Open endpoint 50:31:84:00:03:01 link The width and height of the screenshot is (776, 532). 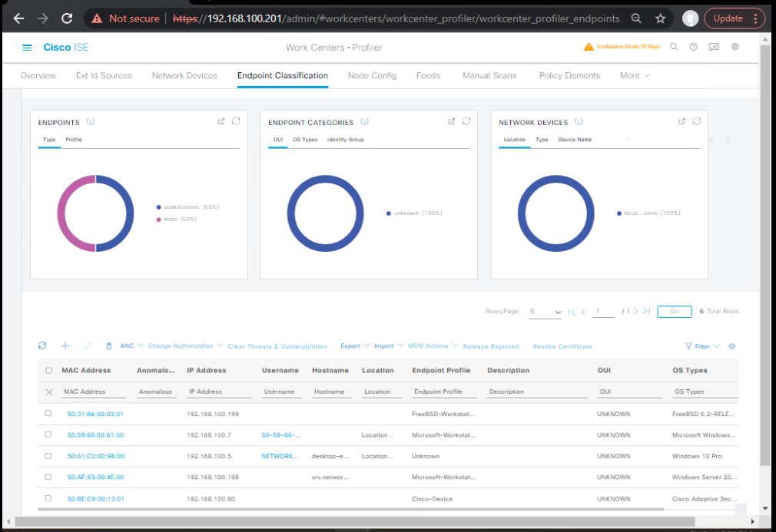click(x=95, y=414)
